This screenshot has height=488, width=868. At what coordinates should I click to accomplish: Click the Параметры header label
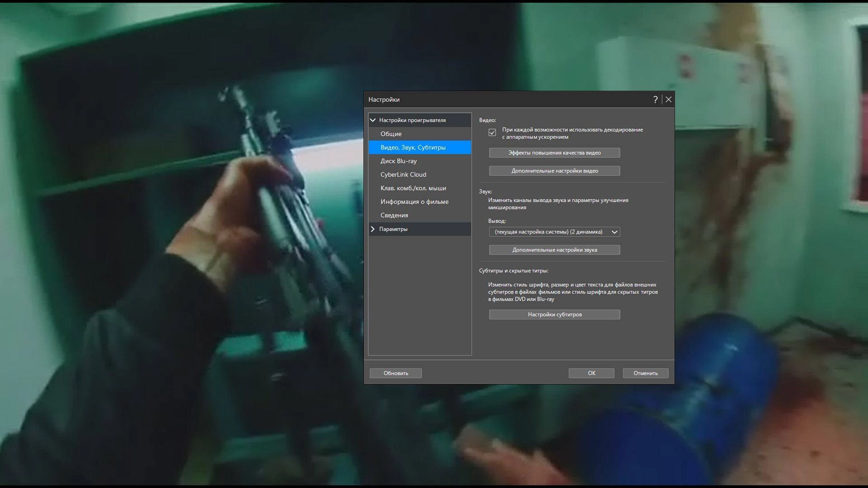pyautogui.click(x=393, y=229)
